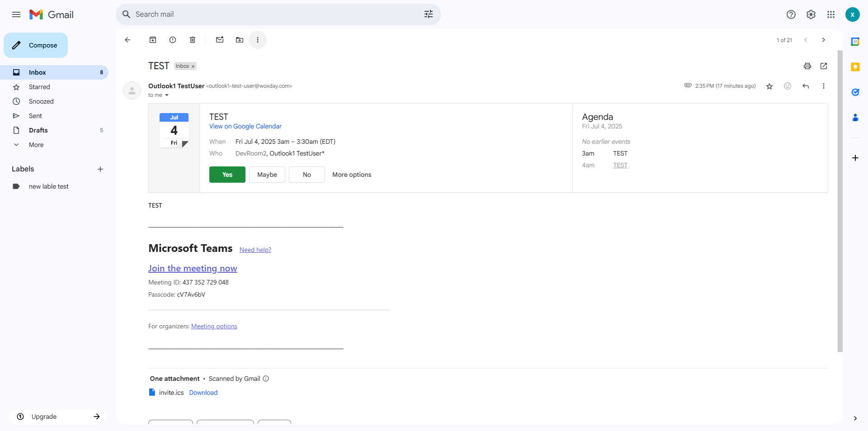Click the invite.ics file icon

(152, 392)
